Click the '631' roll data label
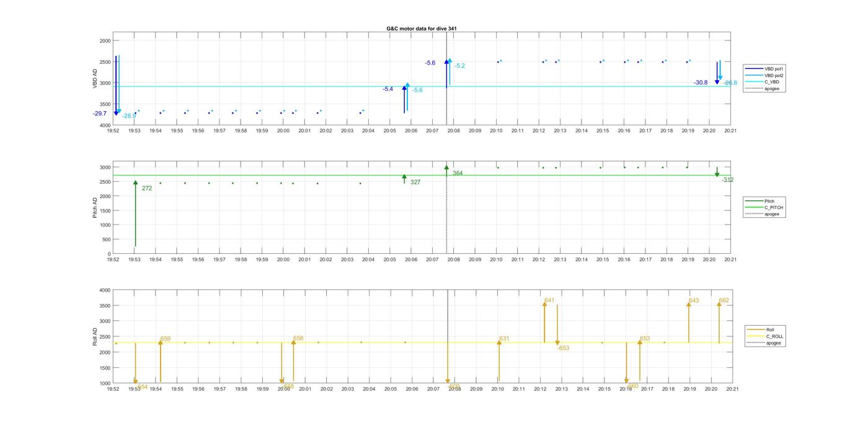The width and height of the screenshot is (868, 430). pos(504,339)
